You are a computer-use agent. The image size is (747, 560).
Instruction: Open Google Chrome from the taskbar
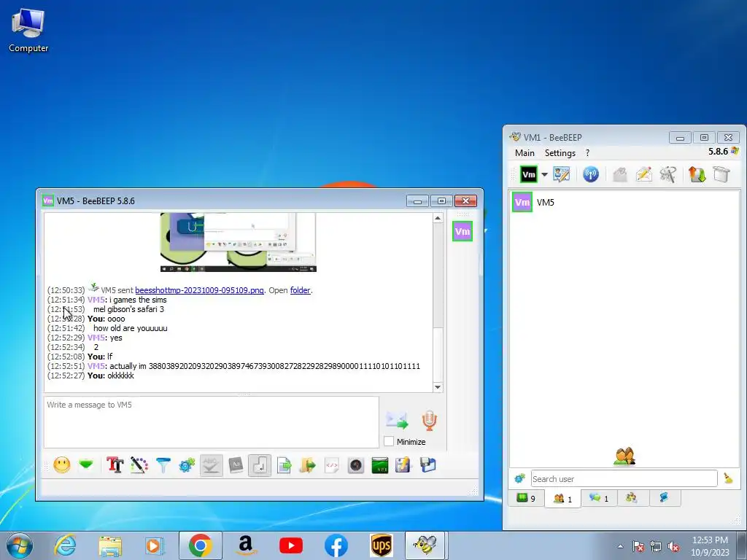(200, 545)
